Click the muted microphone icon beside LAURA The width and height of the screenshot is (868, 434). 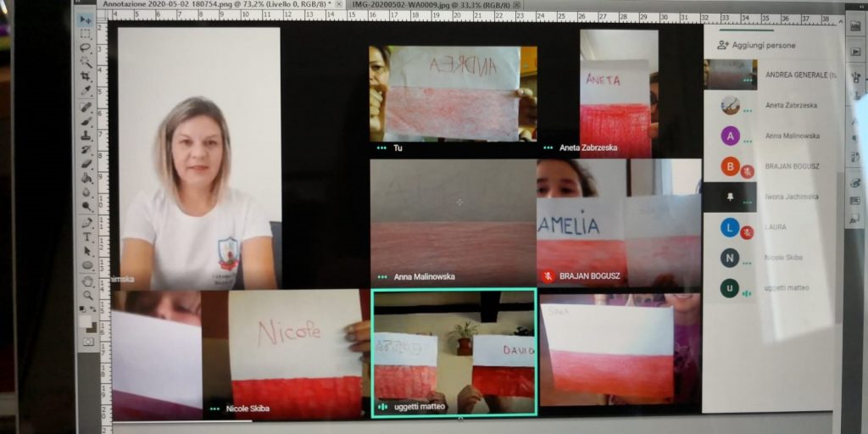(x=747, y=232)
